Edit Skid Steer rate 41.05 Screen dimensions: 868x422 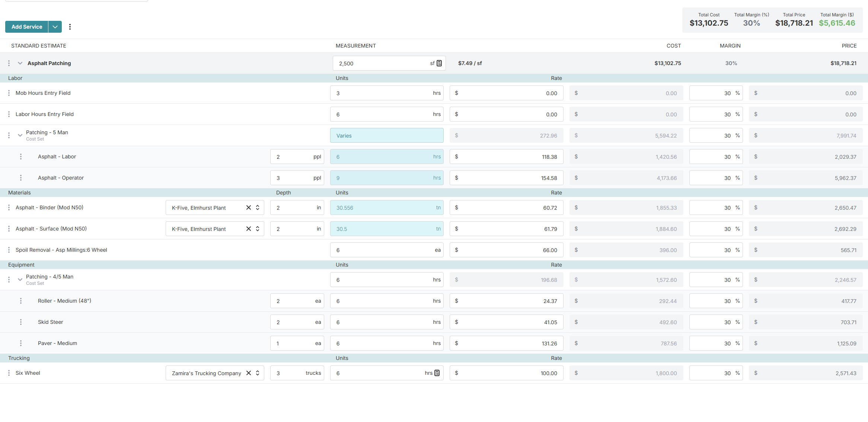506,322
